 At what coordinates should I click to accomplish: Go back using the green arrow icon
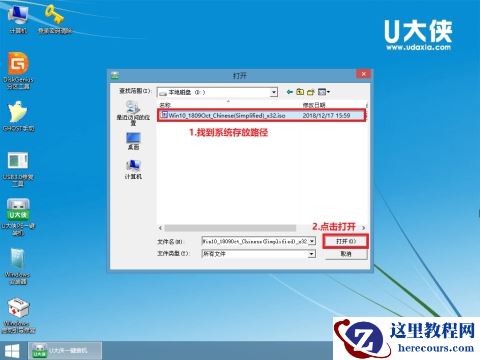coord(290,92)
